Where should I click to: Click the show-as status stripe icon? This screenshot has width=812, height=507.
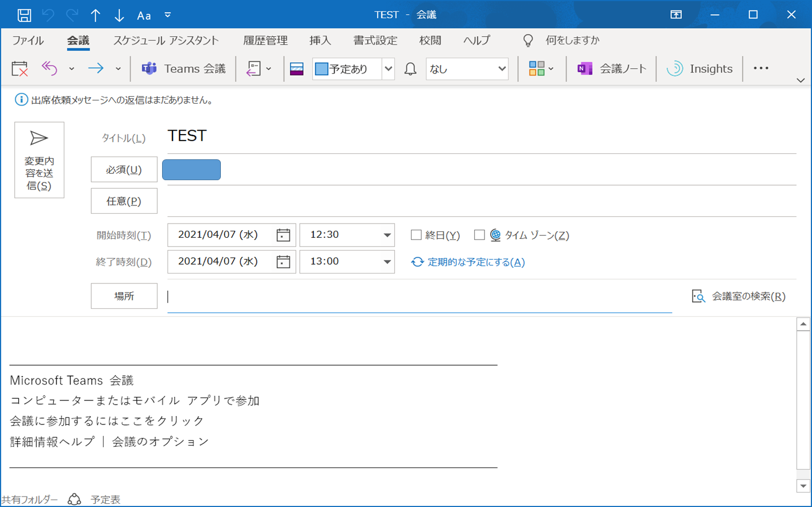(x=297, y=69)
